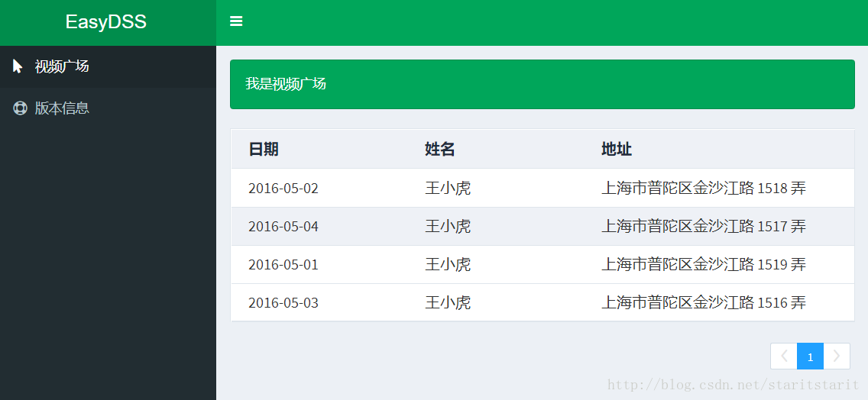
Task: Click address 上海市普陀区金沙江路 1516 弄
Action: click(704, 302)
